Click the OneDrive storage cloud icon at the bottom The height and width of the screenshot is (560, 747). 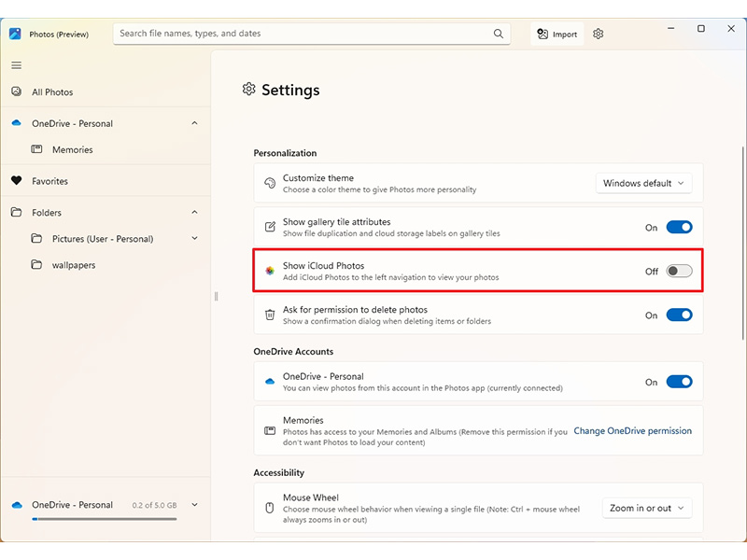point(17,505)
